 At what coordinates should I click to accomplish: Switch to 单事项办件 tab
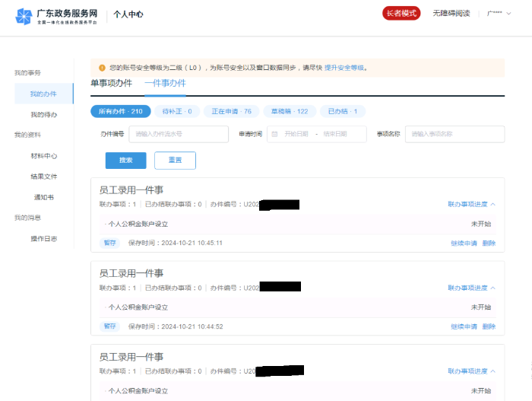[x=111, y=83]
